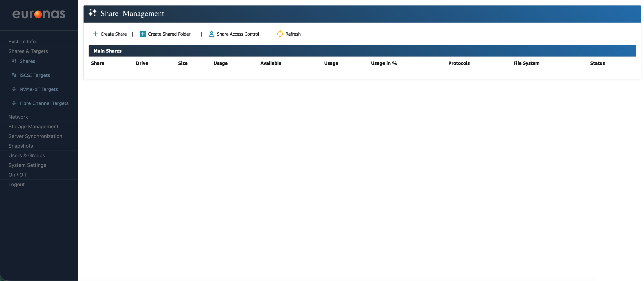This screenshot has height=281, width=644.
Task: Click the plus icon beside Create Share
Action: [x=95, y=34]
